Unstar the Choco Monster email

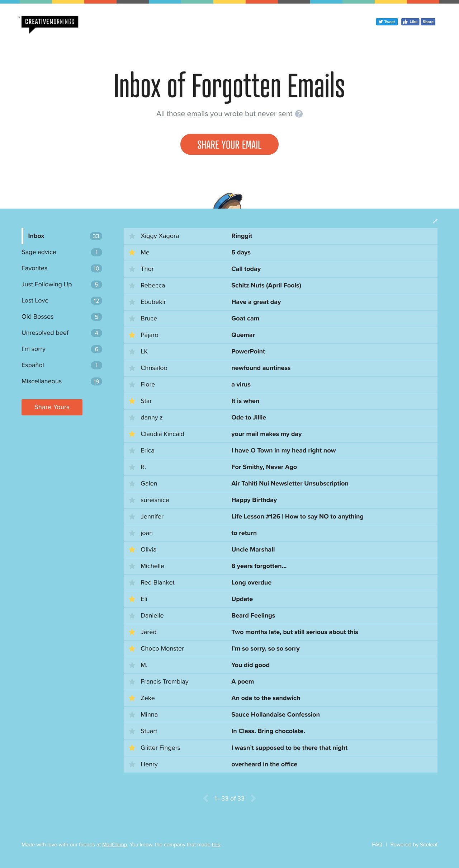[132, 649]
